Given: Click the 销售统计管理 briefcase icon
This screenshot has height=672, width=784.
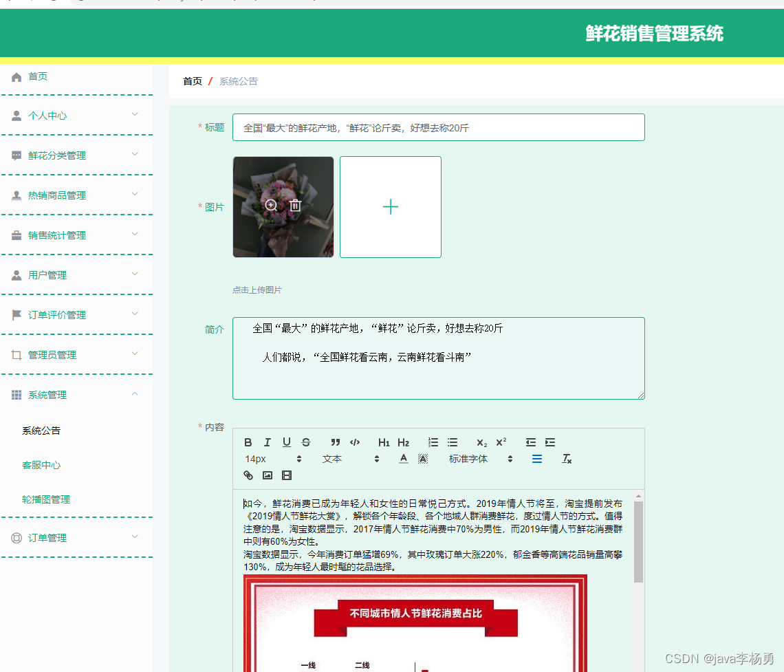Looking at the screenshot, I should click(17, 235).
